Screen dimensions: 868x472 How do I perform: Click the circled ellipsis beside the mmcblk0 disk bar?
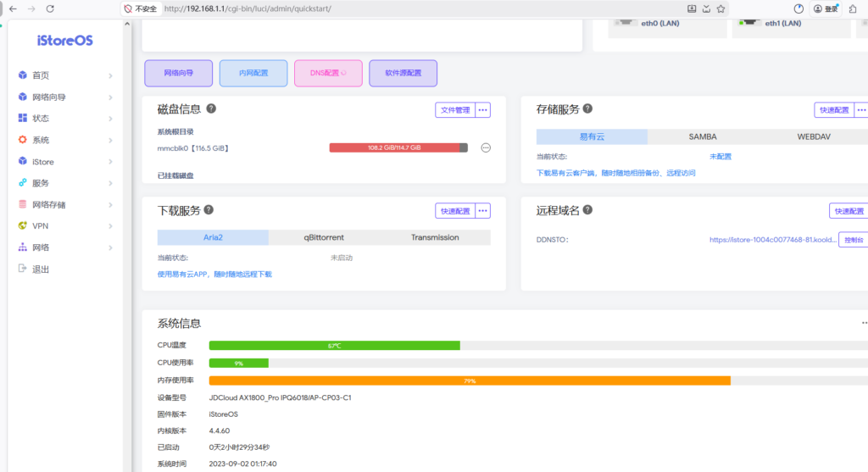[486, 147]
